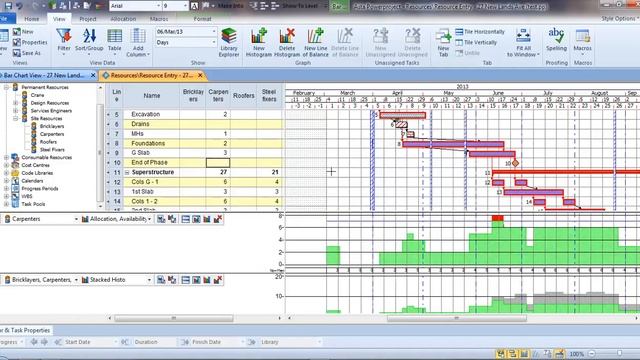This screenshot has width=640, height=360.
Task: Click Save As in Views group
Action: [27, 53]
